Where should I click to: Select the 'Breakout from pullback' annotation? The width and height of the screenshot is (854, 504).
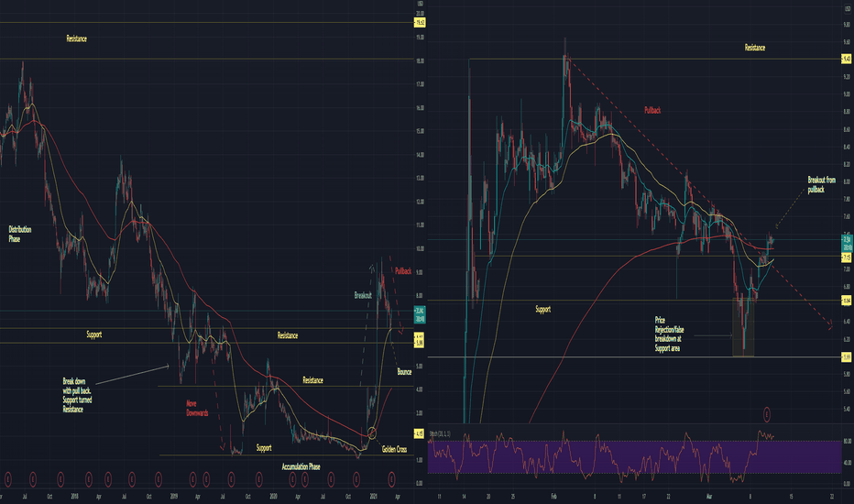(x=821, y=184)
